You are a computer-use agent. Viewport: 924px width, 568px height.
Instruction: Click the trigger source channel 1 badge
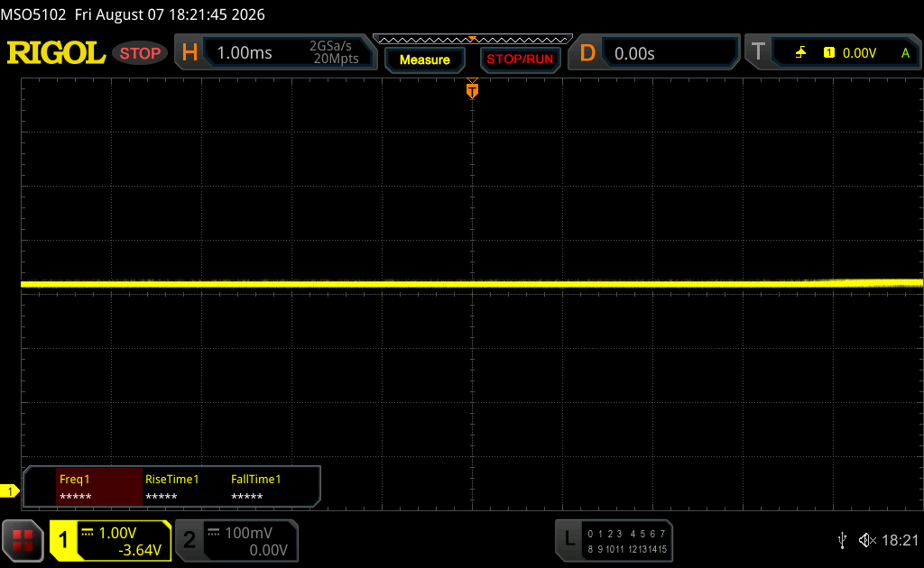click(x=828, y=53)
